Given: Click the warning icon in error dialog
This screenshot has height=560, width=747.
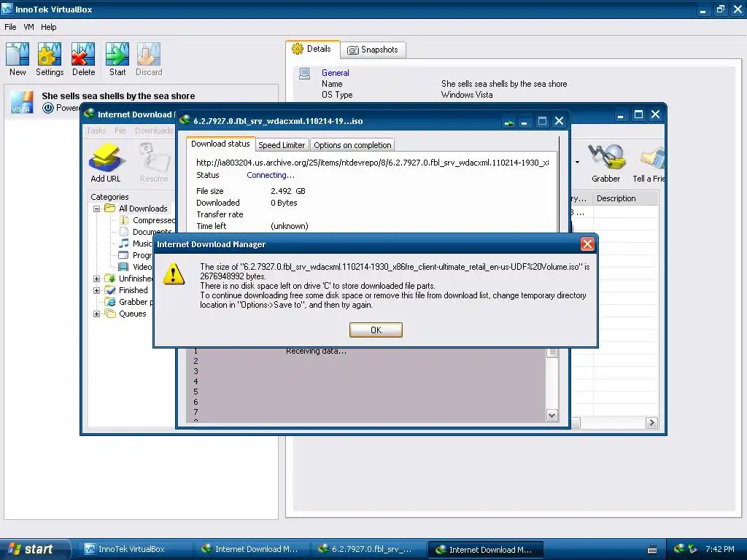Looking at the screenshot, I should 174,274.
